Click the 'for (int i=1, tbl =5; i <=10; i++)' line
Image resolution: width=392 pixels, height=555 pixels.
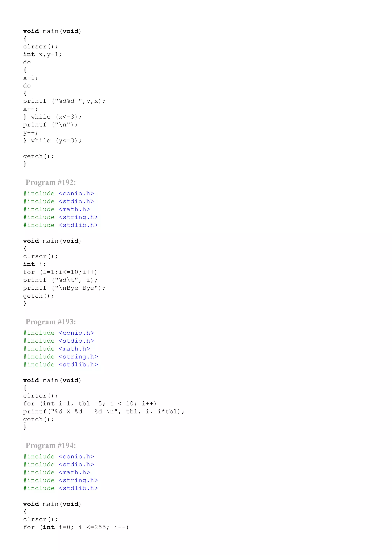(x=90, y=404)
